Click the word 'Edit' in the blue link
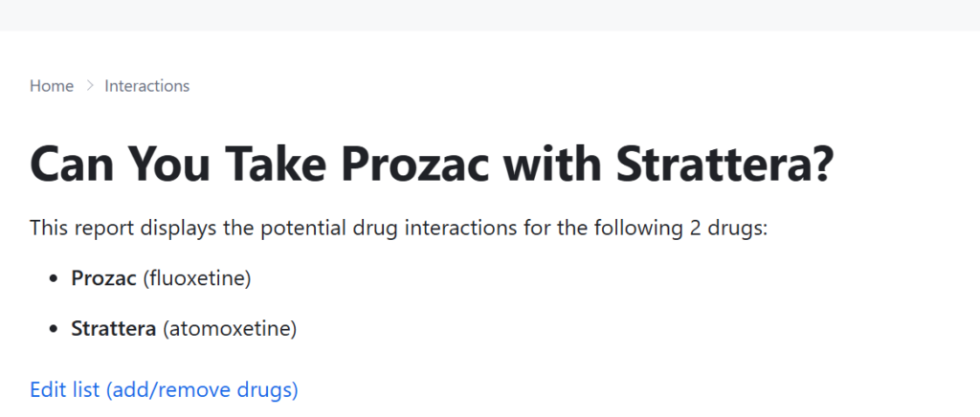The height and width of the screenshot is (417, 980). pos(48,389)
